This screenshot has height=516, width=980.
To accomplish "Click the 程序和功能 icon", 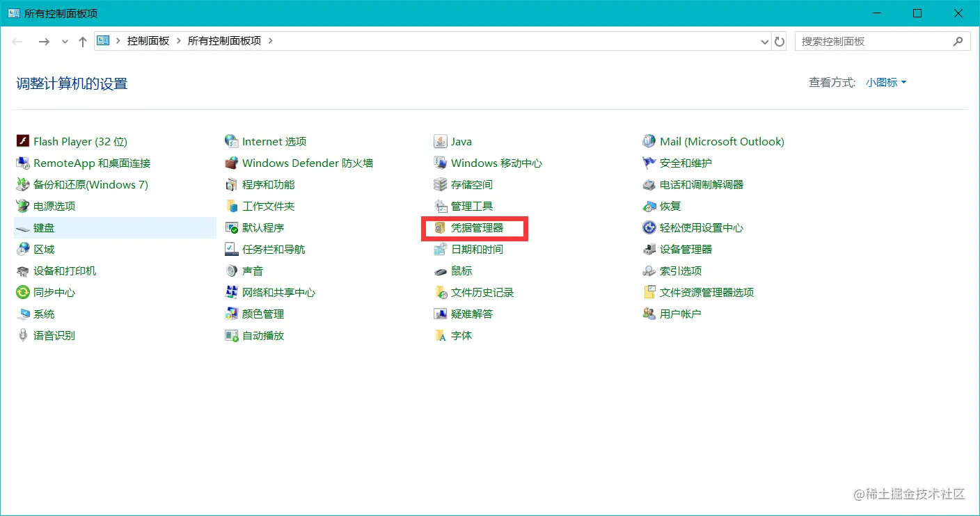I will click(231, 184).
